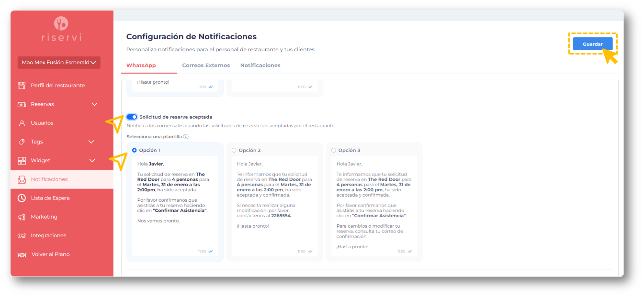Click the Notificaciones envelope icon
The width and height of the screenshot is (644, 297).
tap(22, 179)
